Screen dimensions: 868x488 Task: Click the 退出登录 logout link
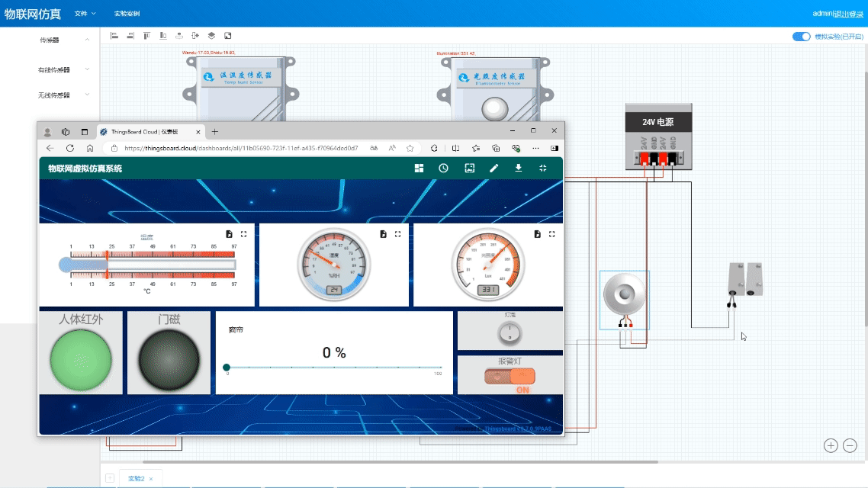pos(849,14)
